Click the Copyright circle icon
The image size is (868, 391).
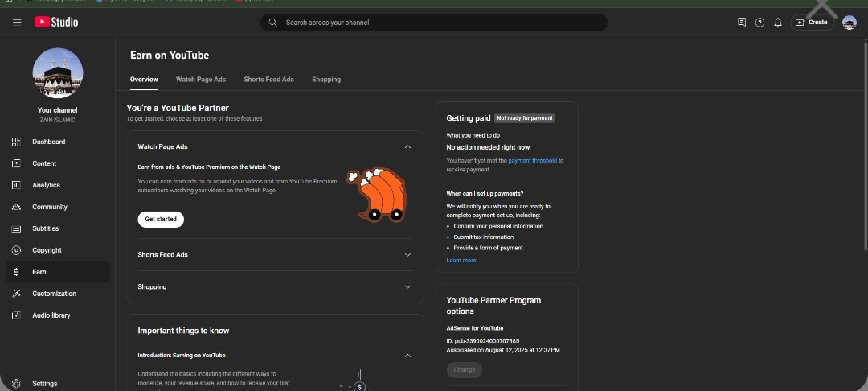pos(16,250)
